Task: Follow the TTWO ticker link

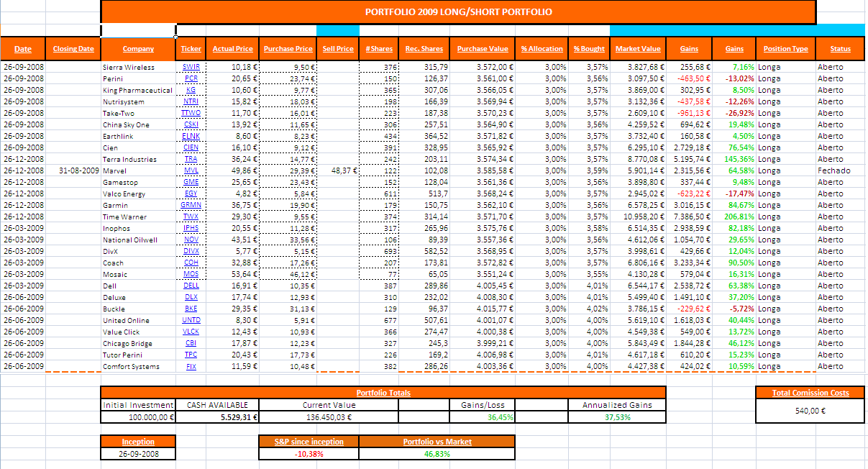Action: click(191, 113)
